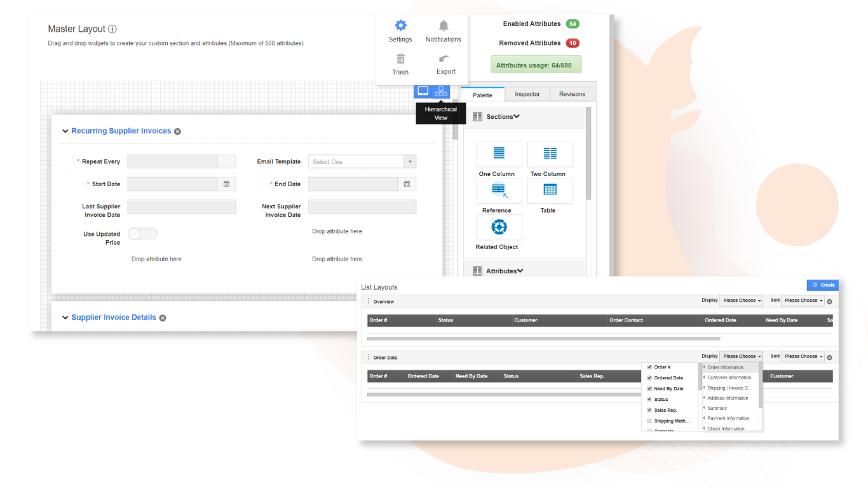This screenshot has width=868, height=488.
Task: Click the Next Supplier Invoice Date field
Action: pos(362,207)
